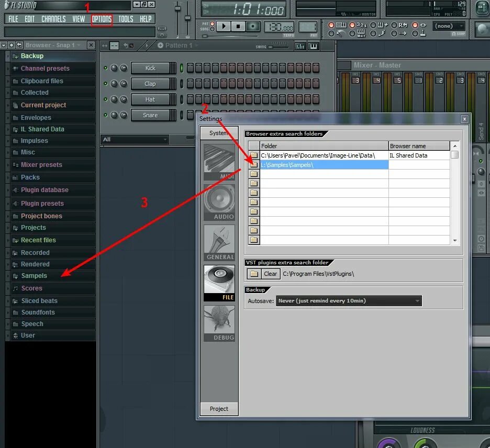Toggle Kick channel select indicator
Viewport: 490px width, 448px height.
(182, 68)
